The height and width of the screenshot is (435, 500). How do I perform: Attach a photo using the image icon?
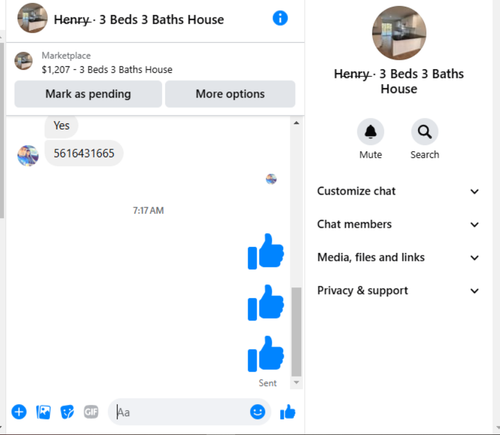pyautogui.click(x=43, y=412)
